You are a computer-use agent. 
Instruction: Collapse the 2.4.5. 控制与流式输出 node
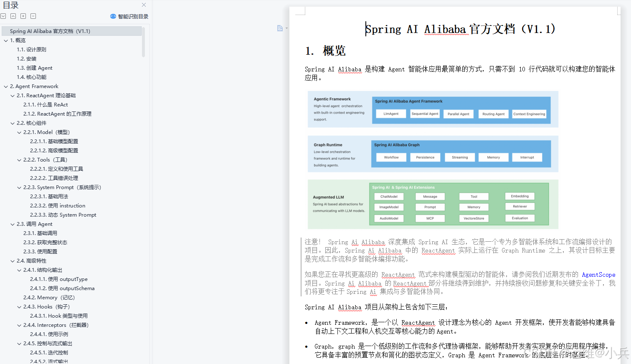pos(19,344)
